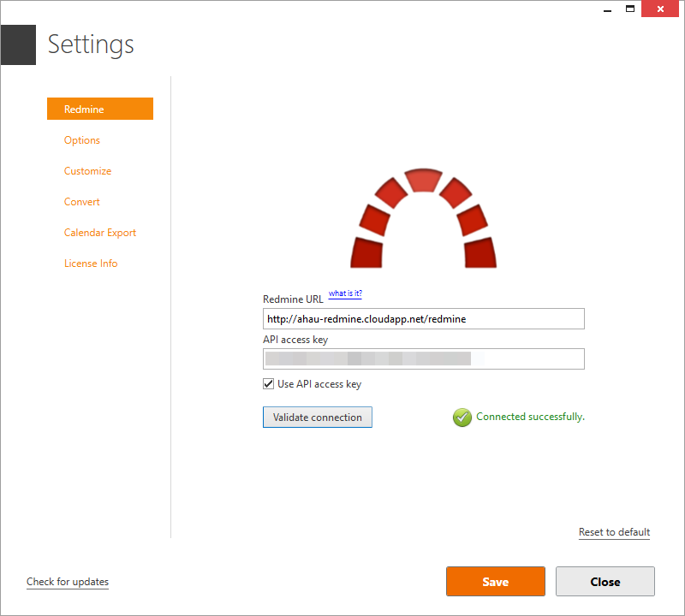The width and height of the screenshot is (685, 616).
Task: Switch to the Customize section
Action: pyautogui.click(x=87, y=171)
